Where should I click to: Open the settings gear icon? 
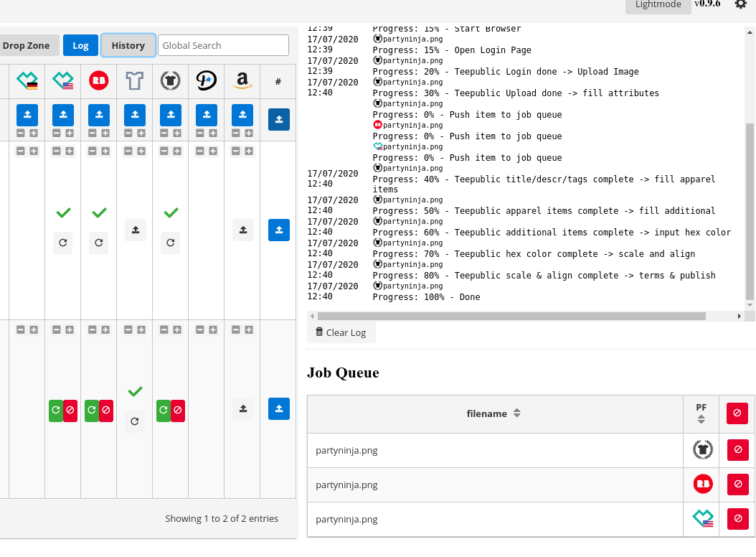pos(741,5)
